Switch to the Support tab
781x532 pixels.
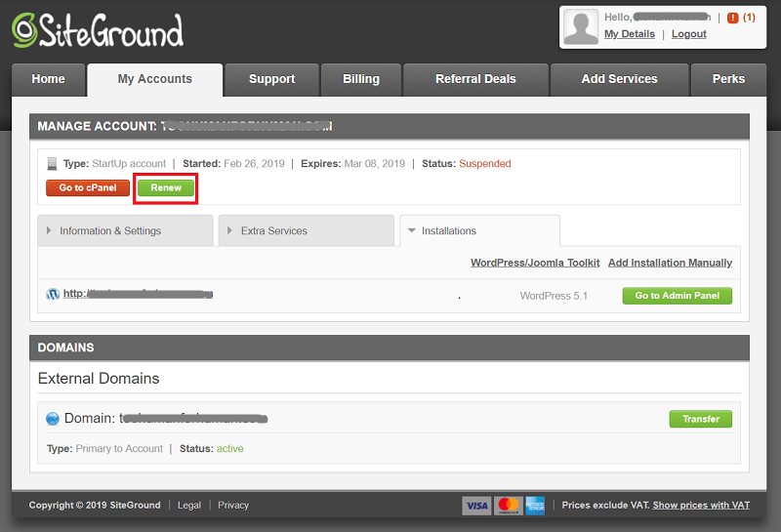tap(271, 79)
